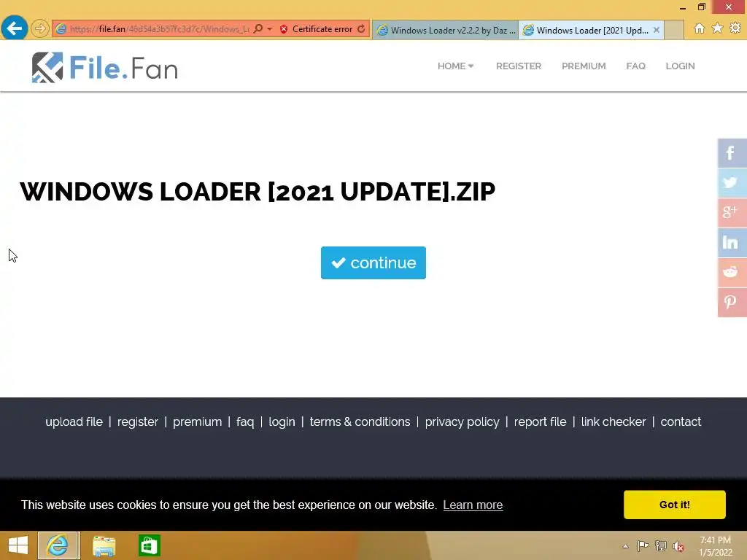
Task: Click the address bar URL field
Action: pyautogui.click(x=160, y=29)
